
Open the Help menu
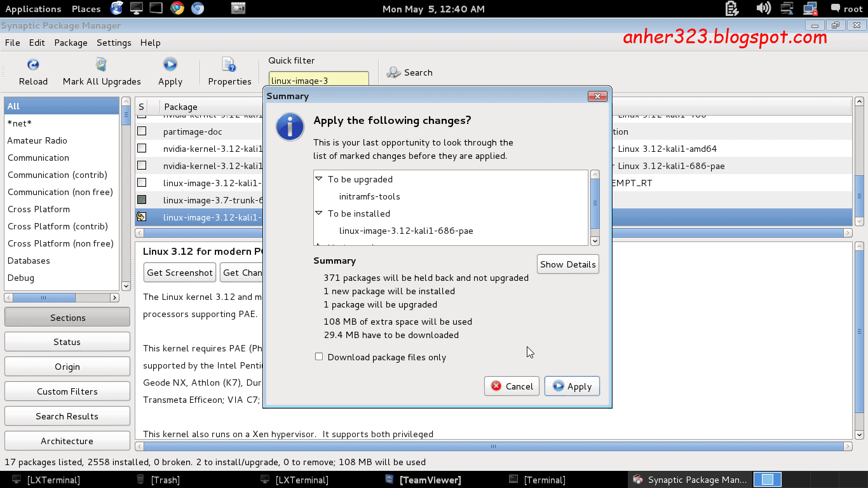coord(151,43)
